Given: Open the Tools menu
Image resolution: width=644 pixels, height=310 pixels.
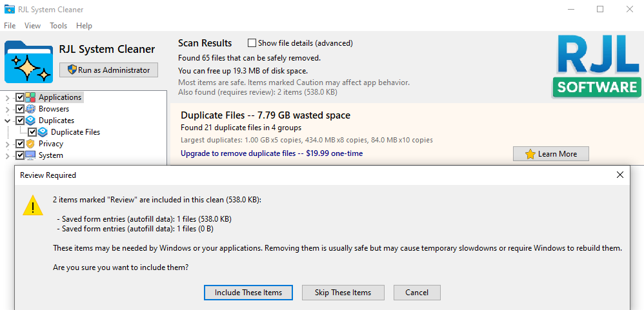Looking at the screenshot, I should pyautogui.click(x=58, y=26).
